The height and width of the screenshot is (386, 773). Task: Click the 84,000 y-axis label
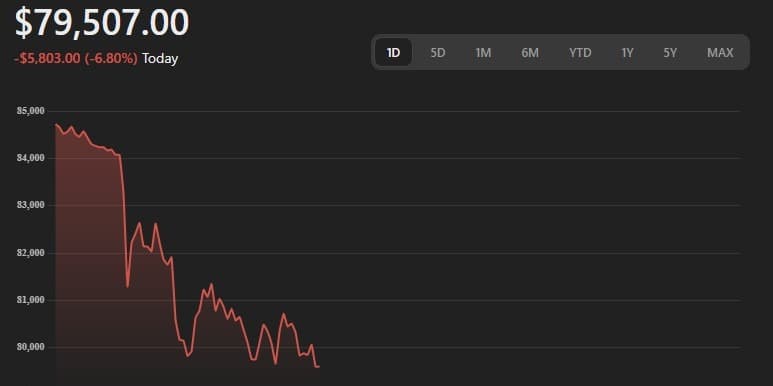tap(31, 158)
